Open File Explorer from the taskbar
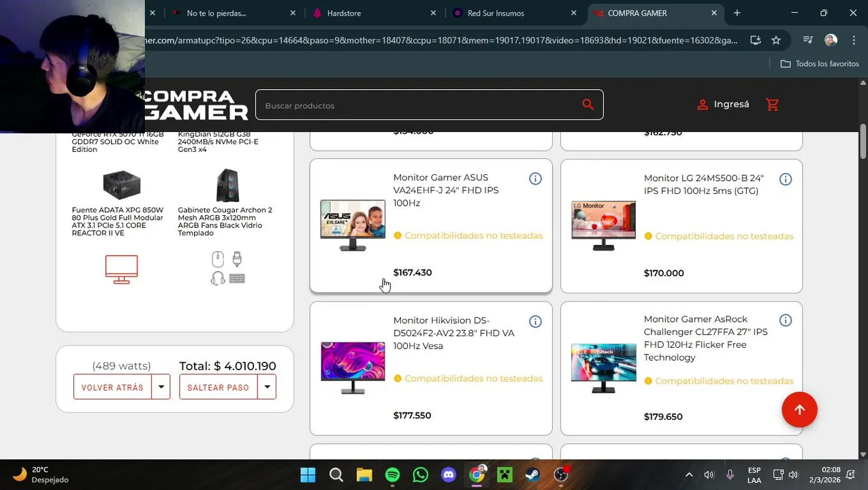The height and width of the screenshot is (490, 868). pyautogui.click(x=364, y=474)
